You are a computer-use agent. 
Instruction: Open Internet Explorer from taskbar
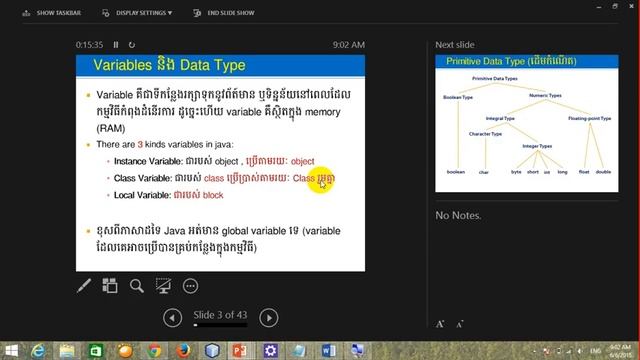[38, 351]
